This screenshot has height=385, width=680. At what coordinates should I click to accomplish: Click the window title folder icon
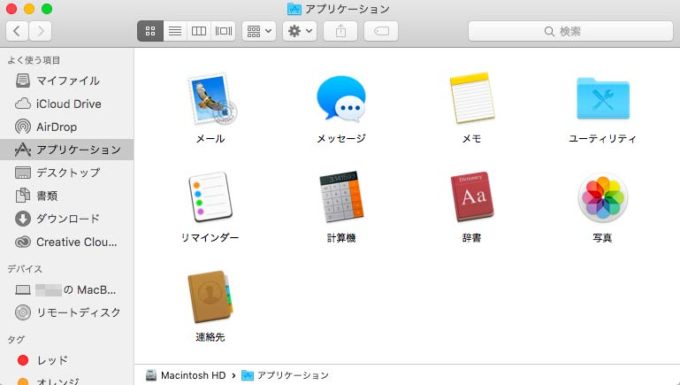point(294,9)
